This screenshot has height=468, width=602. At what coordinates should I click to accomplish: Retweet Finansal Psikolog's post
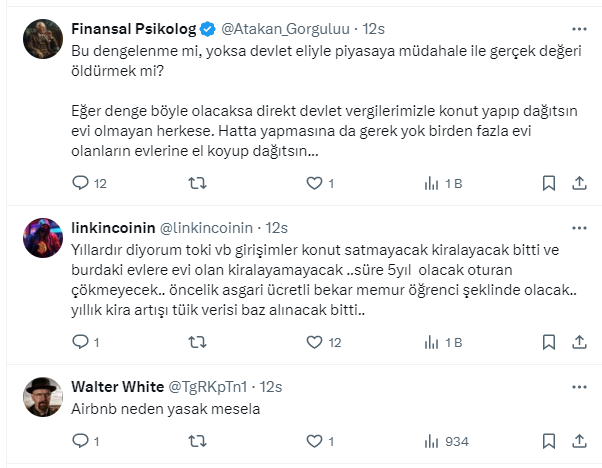click(x=198, y=183)
